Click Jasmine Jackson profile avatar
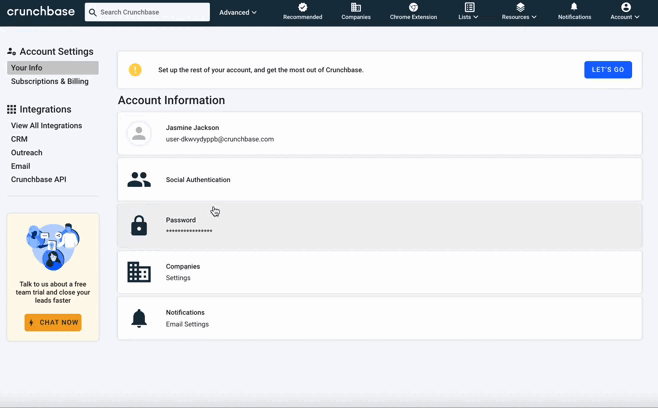 coord(139,133)
